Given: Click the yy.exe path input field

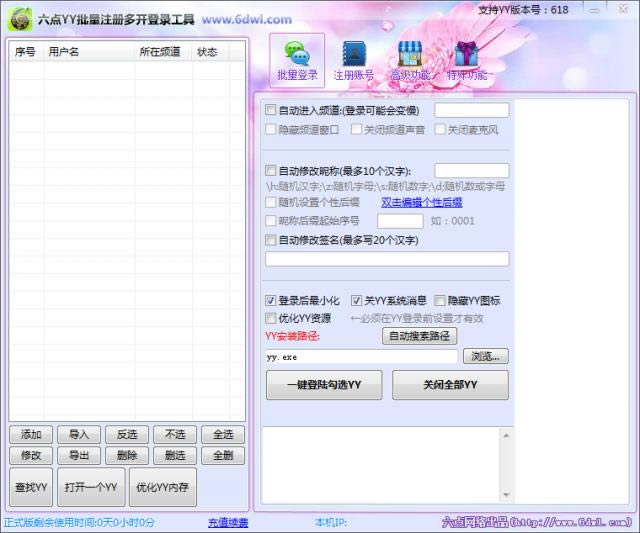Looking at the screenshot, I should [x=361, y=357].
